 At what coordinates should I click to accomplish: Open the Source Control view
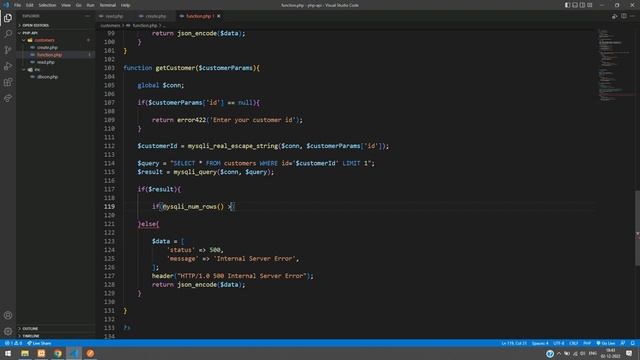[x=8, y=50]
